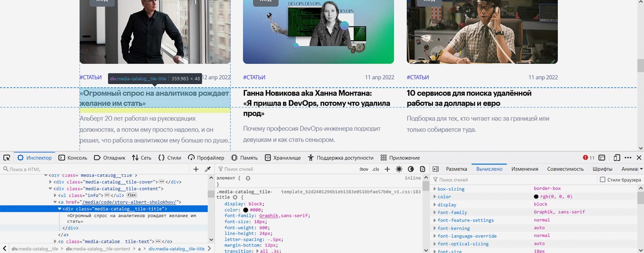Viewport: 644px width, 253px height.
Task: Select the Вычислено computed tab
Action: pos(489,169)
